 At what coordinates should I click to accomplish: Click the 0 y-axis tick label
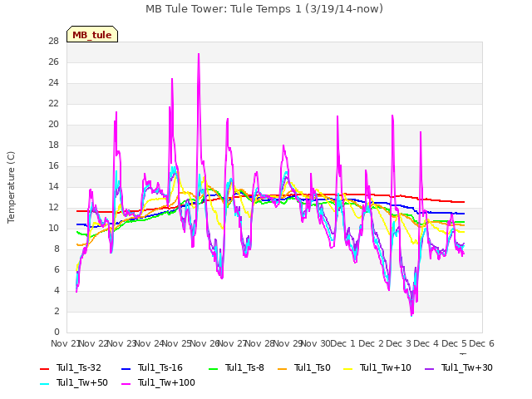(57, 332)
